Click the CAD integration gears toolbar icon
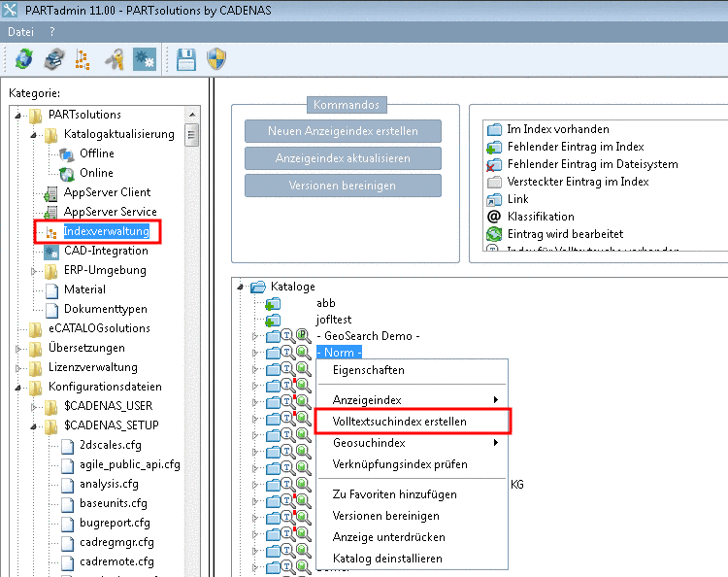The width and height of the screenshot is (728, 577). (x=145, y=59)
